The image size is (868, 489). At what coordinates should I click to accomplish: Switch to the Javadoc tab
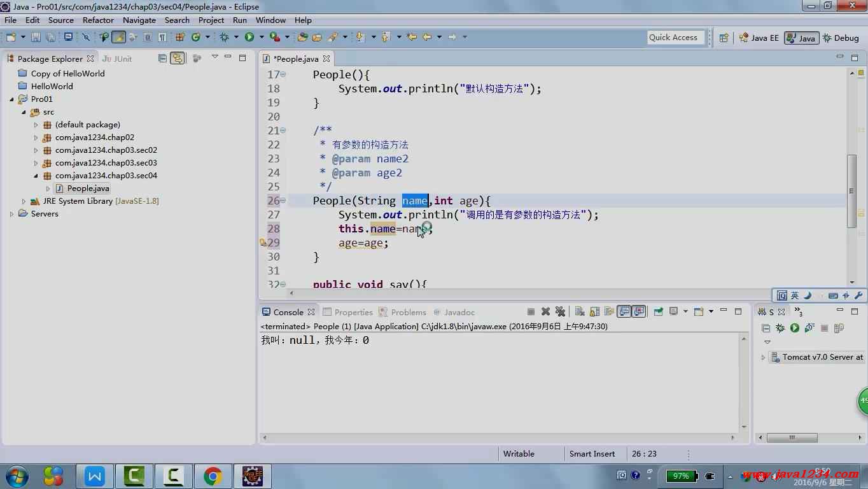pyautogui.click(x=454, y=312)
